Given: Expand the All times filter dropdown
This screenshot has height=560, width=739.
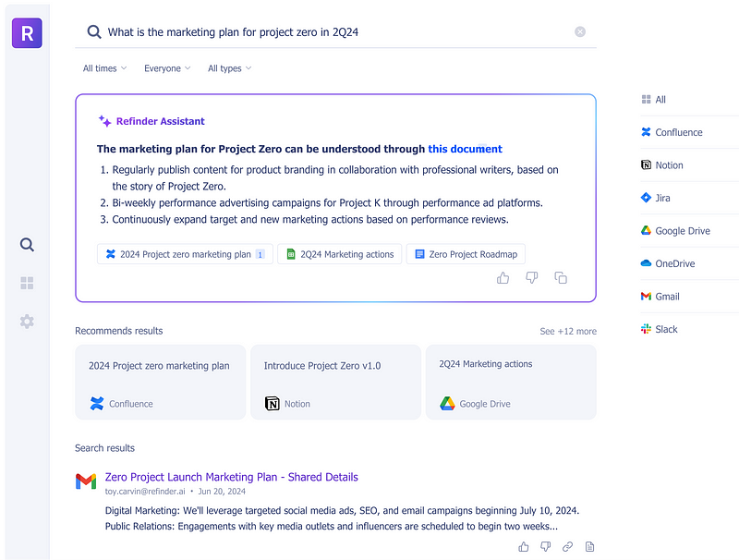Looking at the screenshot, I should [x=104, y=68].
